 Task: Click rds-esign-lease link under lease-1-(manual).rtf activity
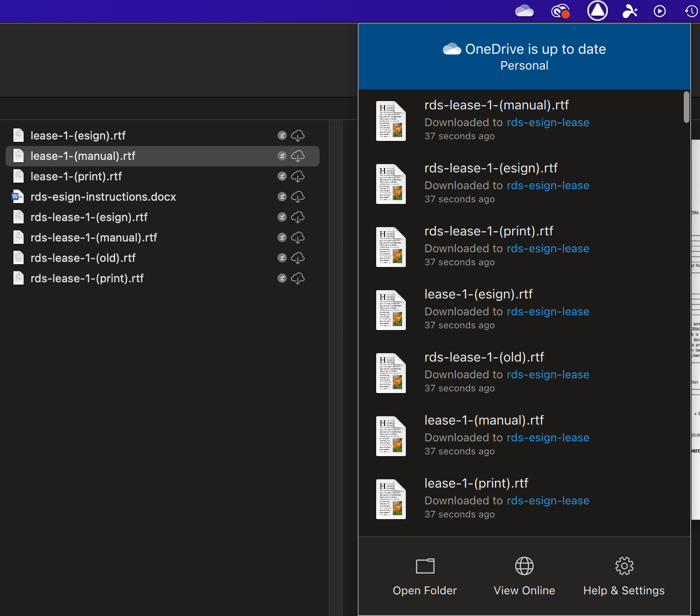tap(548, 438)
